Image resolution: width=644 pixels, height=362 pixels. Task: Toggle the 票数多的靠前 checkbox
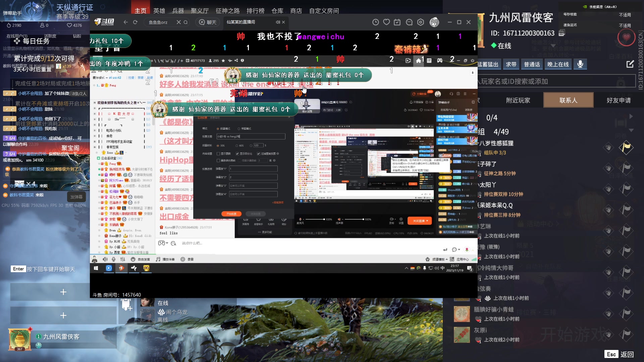218,161
